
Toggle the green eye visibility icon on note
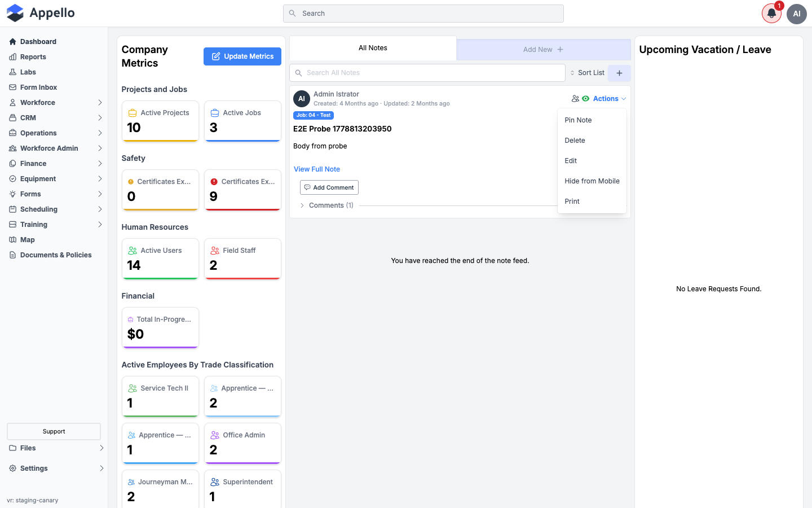click(x=586, y=99)
